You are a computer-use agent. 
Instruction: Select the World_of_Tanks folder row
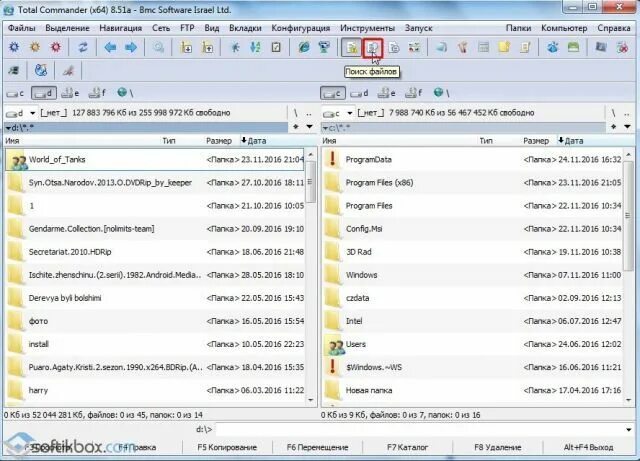pyautogui.click(x=155, y=159)
